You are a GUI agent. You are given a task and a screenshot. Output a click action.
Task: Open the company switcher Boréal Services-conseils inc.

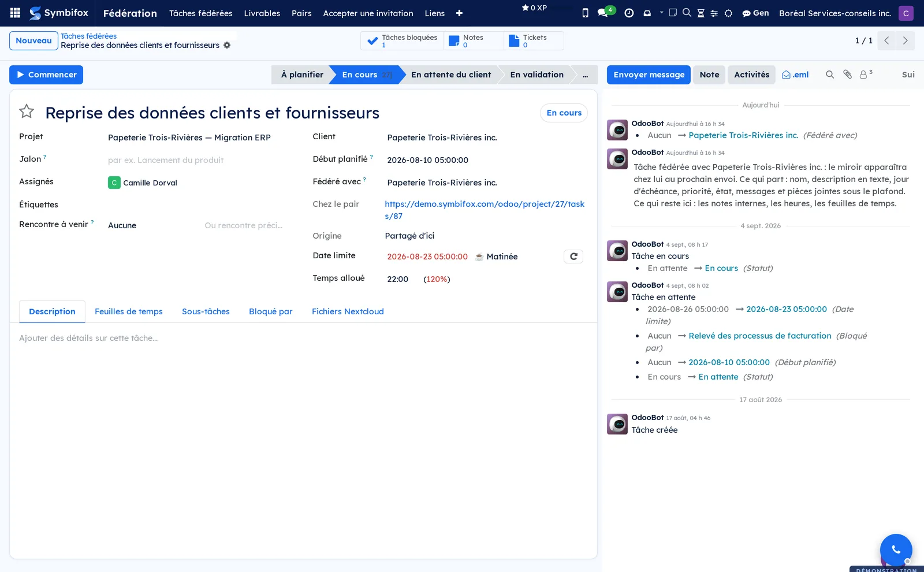coord(834,13)
